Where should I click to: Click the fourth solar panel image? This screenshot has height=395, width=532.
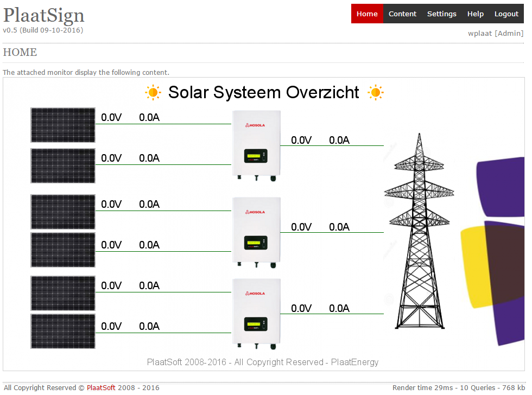(63, 250)
